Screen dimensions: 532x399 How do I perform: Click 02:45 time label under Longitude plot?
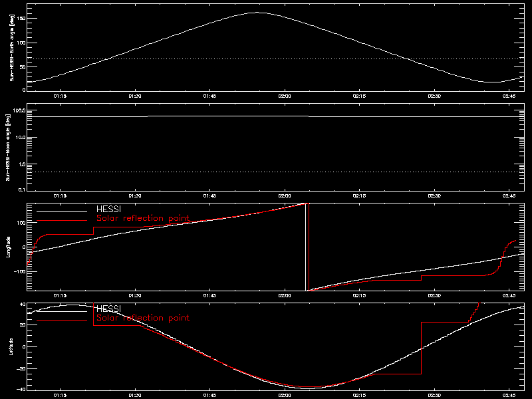(509, 295)
